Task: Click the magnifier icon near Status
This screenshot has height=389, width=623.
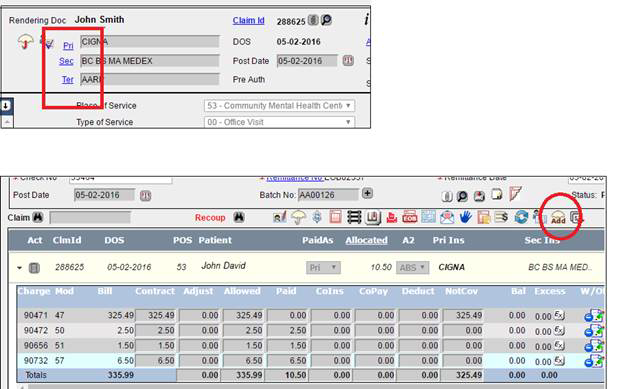Action: (x=462, y=196)
